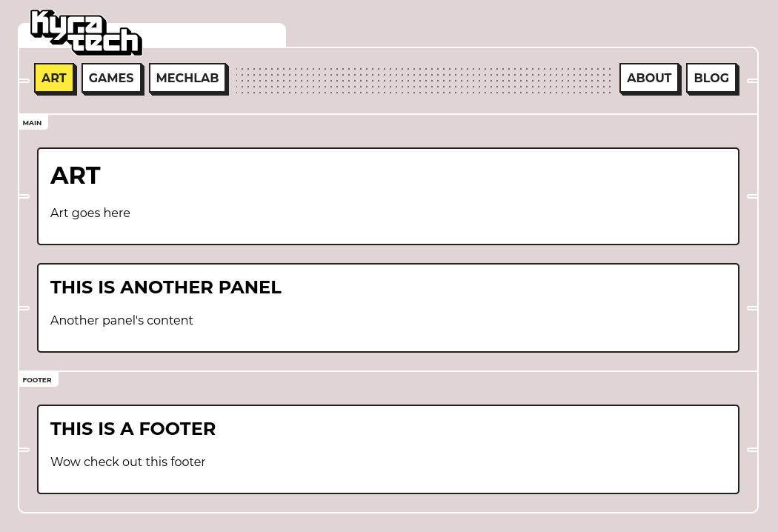Click the Kyra Tech logo

[x=87, y=33]
